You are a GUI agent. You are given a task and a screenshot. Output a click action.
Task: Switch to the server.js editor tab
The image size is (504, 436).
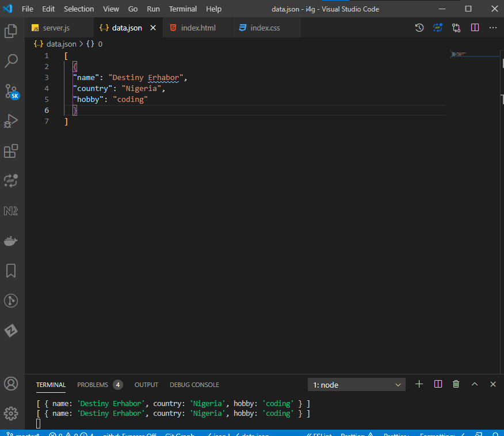coord(59,28)
